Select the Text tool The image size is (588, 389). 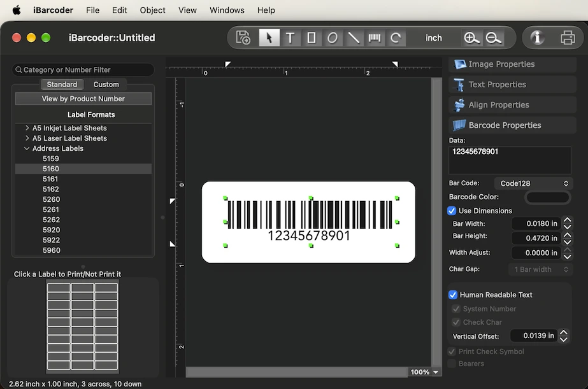pyautogui.click(x=290, y=38)
